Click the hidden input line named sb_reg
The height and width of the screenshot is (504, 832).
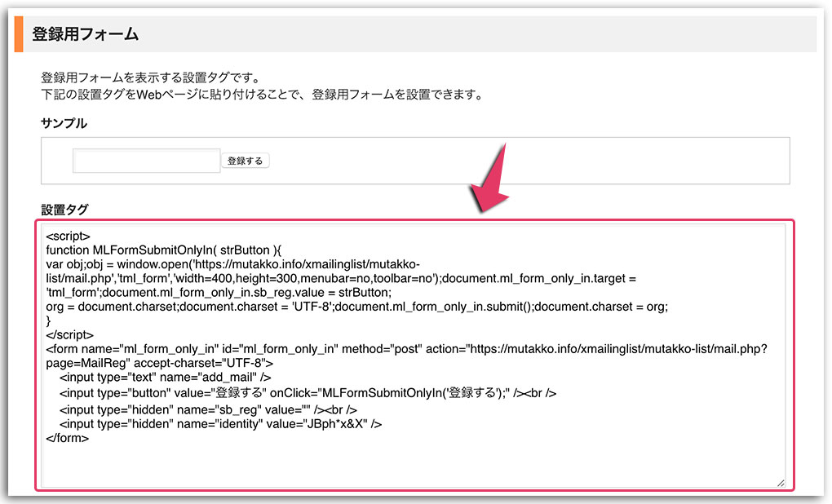click(209, 409)
